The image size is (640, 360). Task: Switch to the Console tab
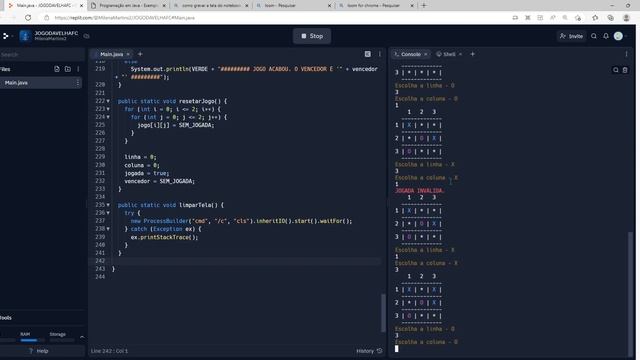point(410,54)
